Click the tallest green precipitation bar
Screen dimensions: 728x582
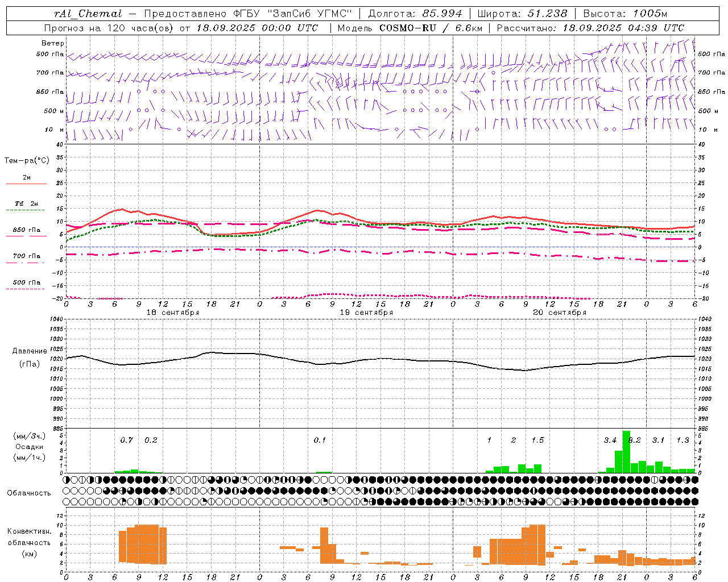pyautogui.click(x=626, y=452)
